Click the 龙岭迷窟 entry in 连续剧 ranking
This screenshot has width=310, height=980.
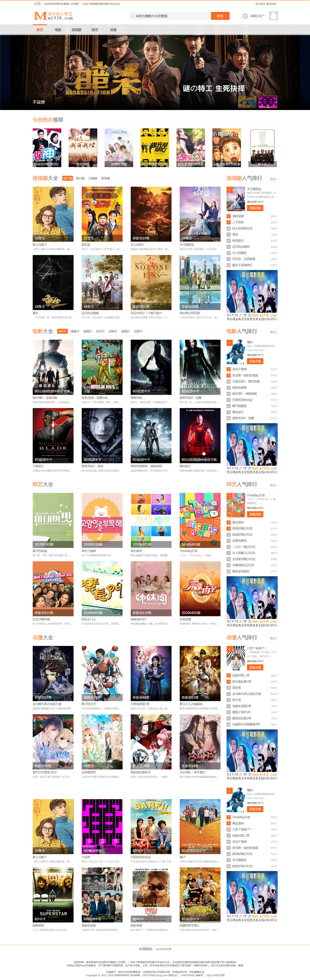pyautogui.click(x=238, y=216)
